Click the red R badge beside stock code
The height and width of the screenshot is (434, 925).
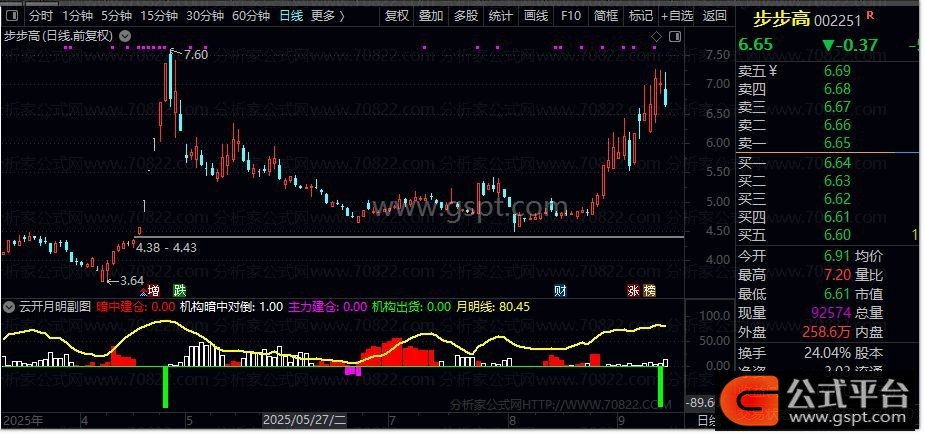[869, 15]
